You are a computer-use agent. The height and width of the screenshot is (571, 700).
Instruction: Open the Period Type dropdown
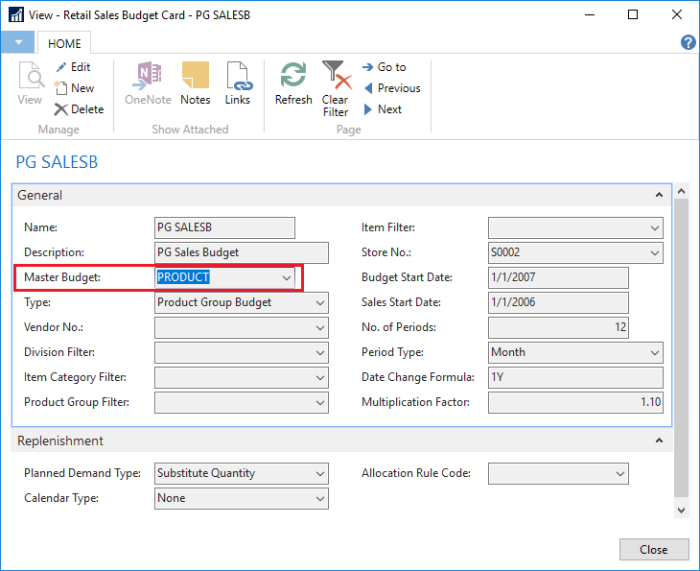[x=655, y=353]
